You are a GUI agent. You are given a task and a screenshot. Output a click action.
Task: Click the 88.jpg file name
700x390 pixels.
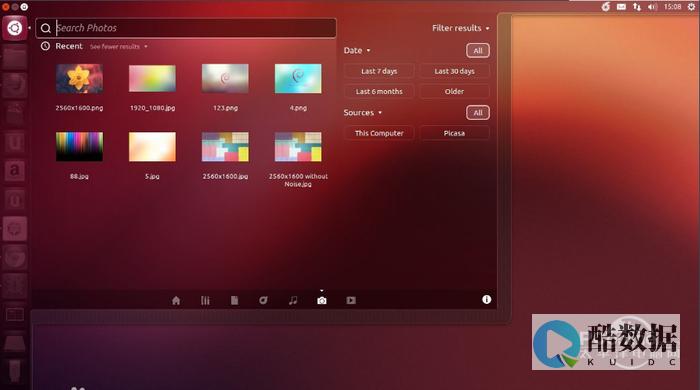click(79, 176)
